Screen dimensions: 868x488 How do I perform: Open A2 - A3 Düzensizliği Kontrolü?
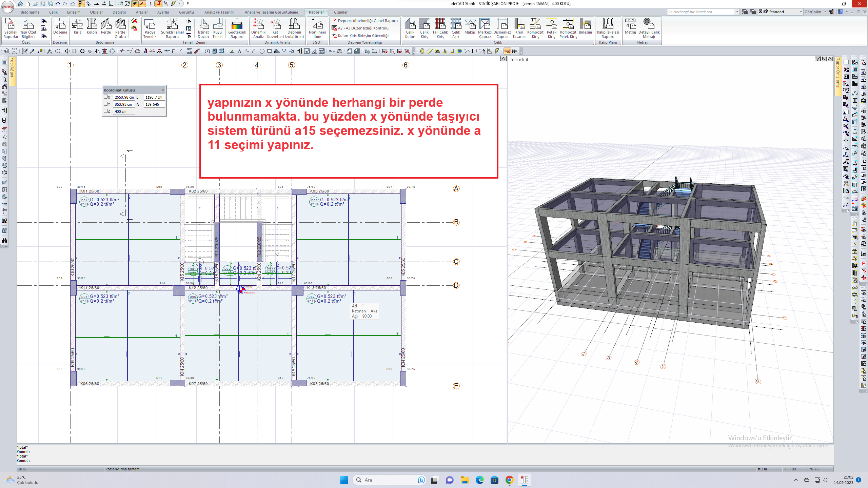coord(360,28)
